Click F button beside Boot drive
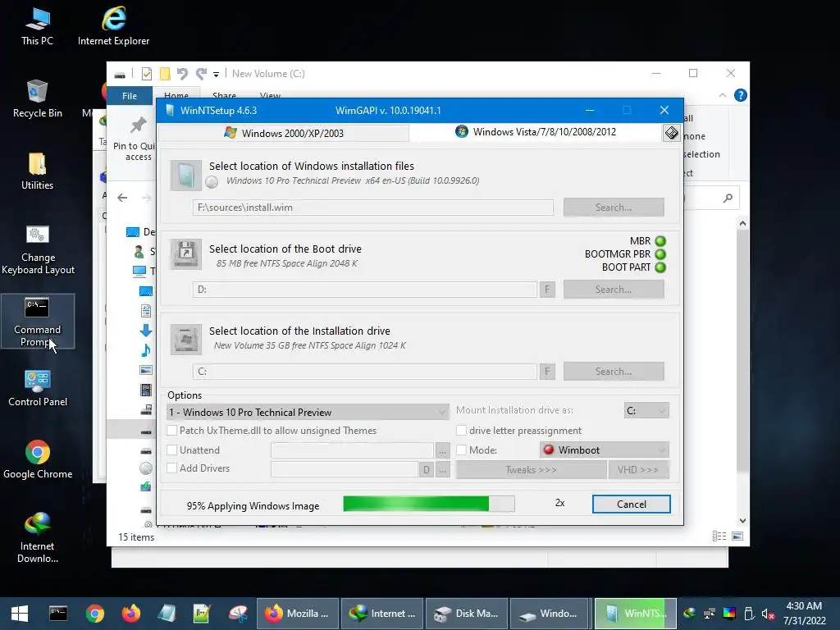Image resolution: width=840 pixels, height=630 pixels. [x=547, y=290]
